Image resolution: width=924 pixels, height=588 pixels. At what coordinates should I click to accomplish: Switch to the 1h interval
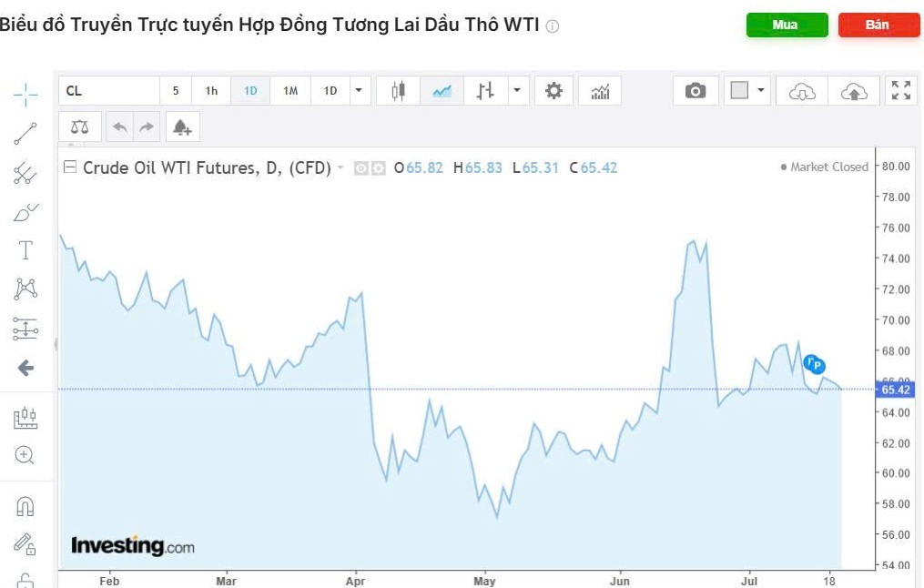tap(211, 91)
